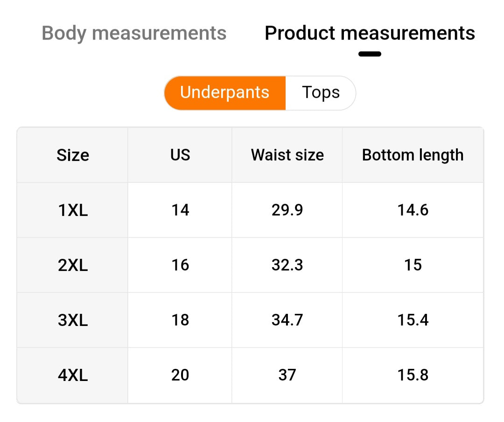Click US size 20 cell
Screen dimensions: 504x422
tap(180, 375)
